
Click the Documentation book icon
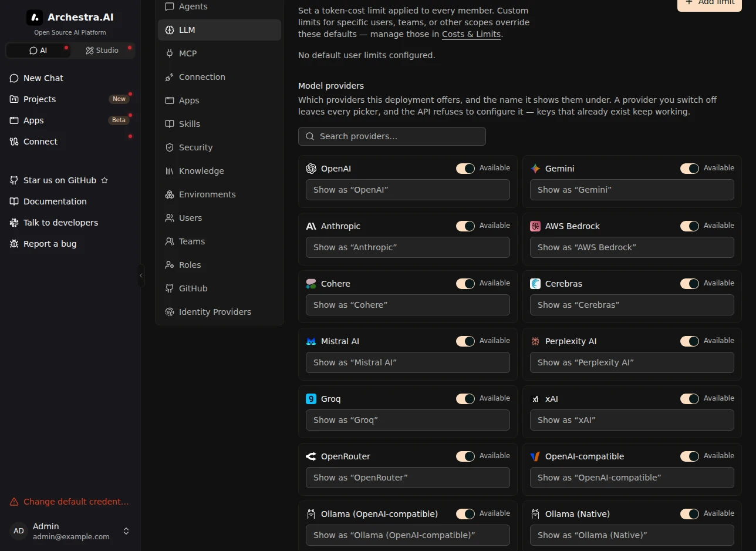(x=14, y=201)
